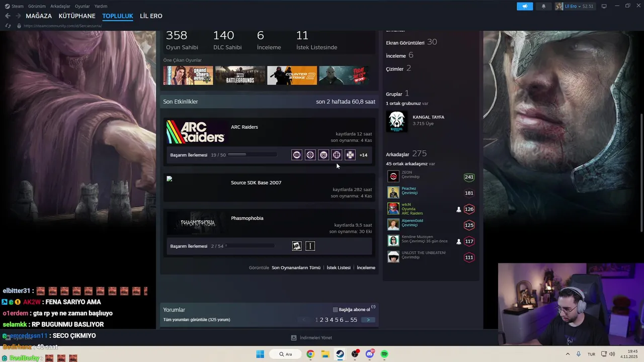The height and width of the screenshot is (362, 644).
Task: Click the second Phasmophobia achievement badge
Action: click(x=310, y=246)
